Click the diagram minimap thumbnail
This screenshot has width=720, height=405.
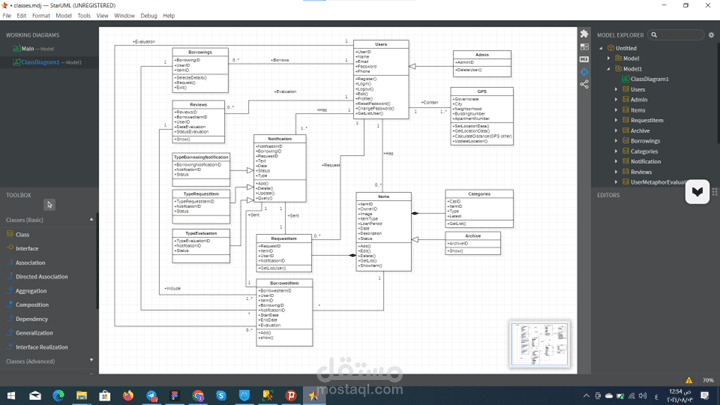pyautogui.click(x=540, y=344)
